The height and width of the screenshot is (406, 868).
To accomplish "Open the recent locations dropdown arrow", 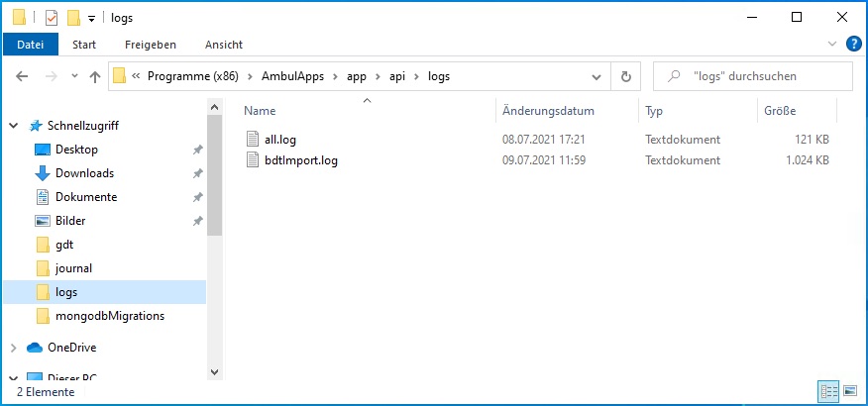I will click(74, 76).
